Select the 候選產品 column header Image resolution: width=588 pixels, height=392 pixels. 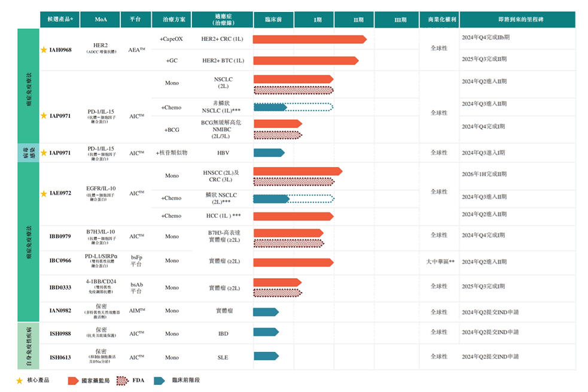59,20
